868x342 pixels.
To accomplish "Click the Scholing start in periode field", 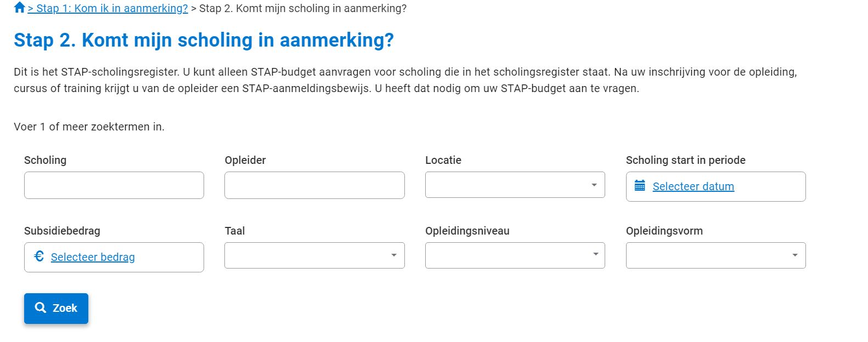I will 715,186.
